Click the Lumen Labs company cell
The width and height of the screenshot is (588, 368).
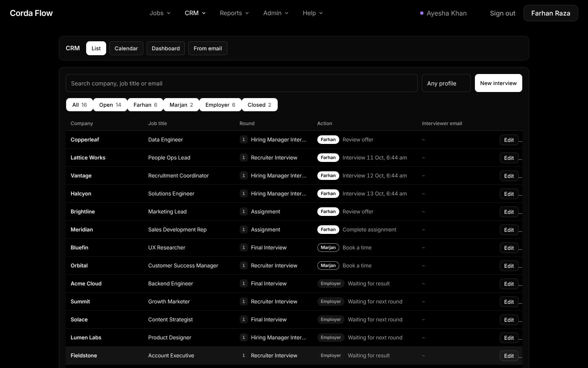coord(86,337)
